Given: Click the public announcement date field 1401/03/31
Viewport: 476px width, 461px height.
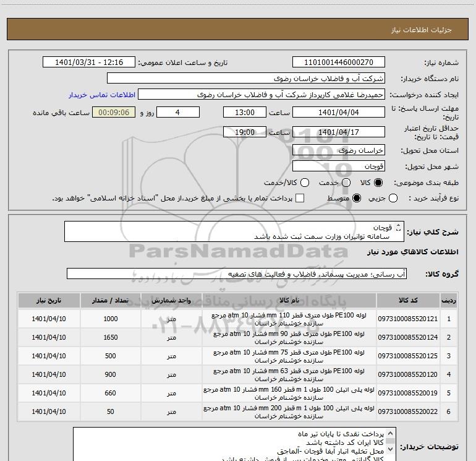Looking at the screenshot, I should pyautogui.click(x=89, y=62).
